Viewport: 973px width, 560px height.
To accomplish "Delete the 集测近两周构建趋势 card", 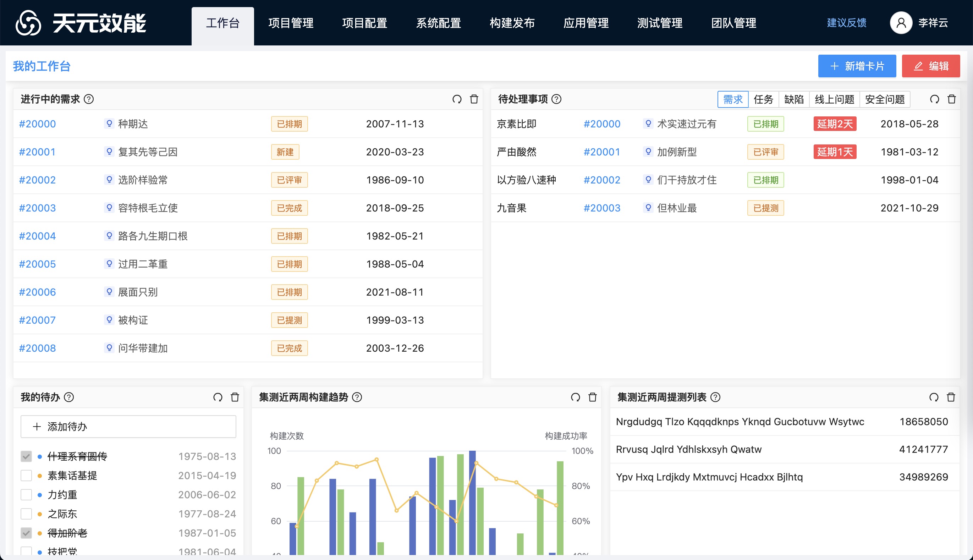I will tap(592, 397).
